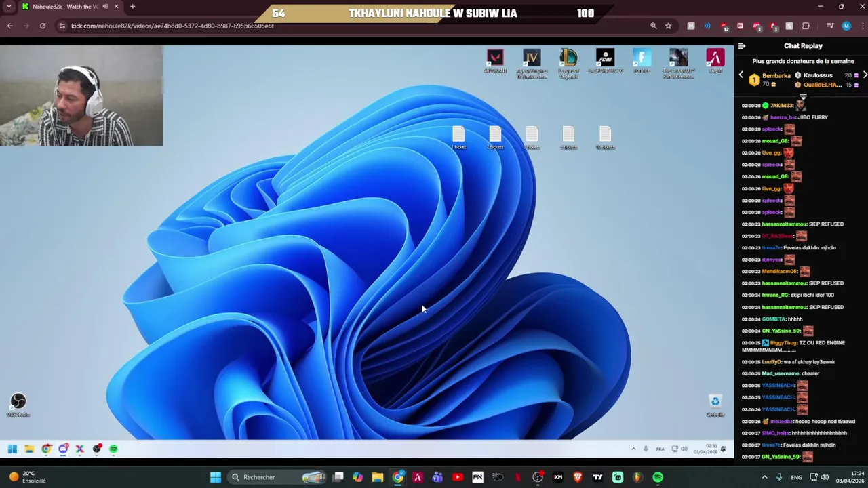
Task: Show hidden system tray icons in taskbar
Action: click(764, 477)
